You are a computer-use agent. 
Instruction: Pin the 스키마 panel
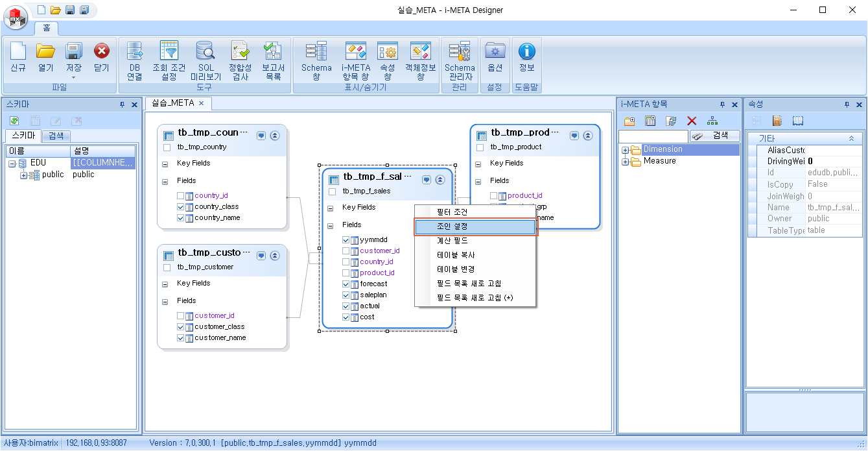[x=122, y=104]
